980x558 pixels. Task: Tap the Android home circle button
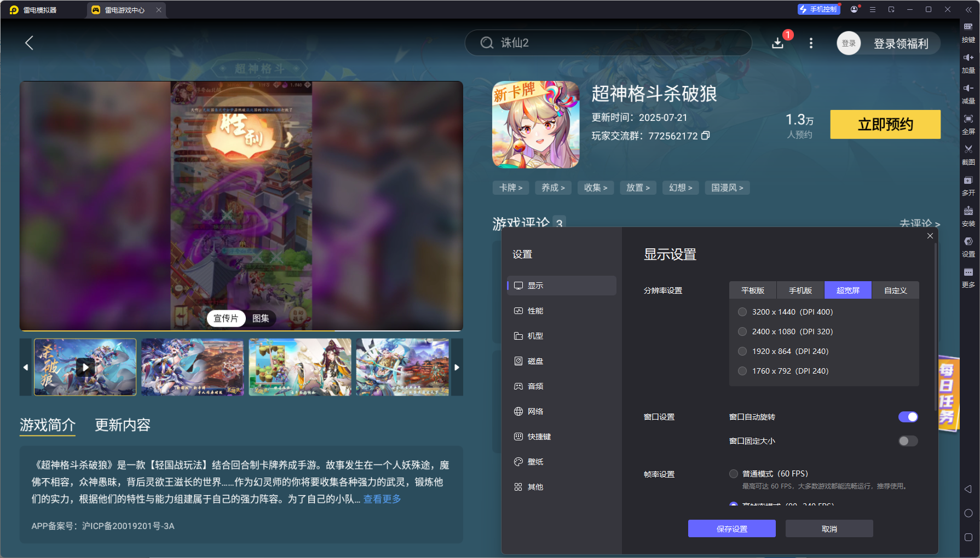coord(968,513)
